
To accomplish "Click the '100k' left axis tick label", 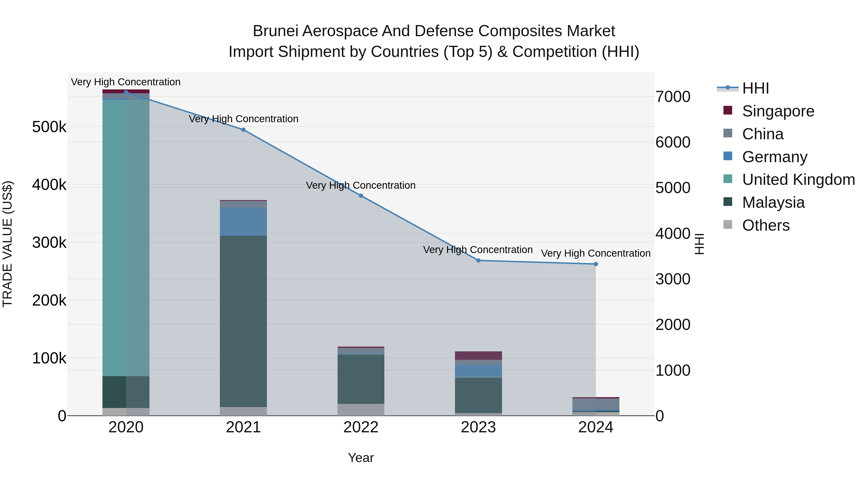I will click(49, 358).
